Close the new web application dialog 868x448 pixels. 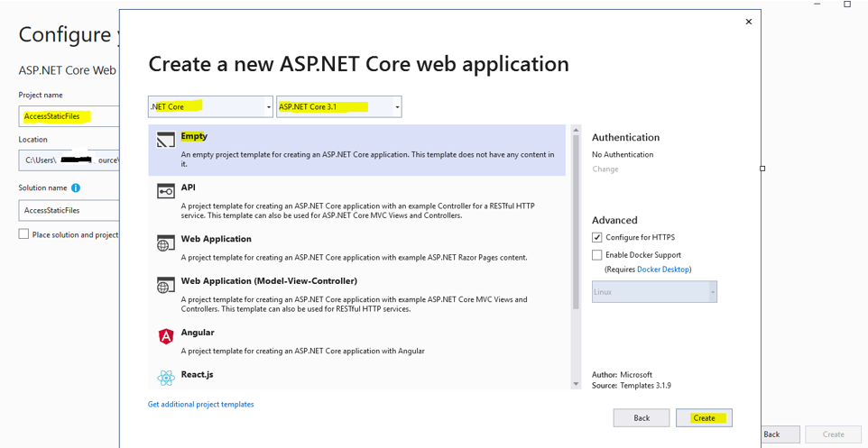coord(748,22)
